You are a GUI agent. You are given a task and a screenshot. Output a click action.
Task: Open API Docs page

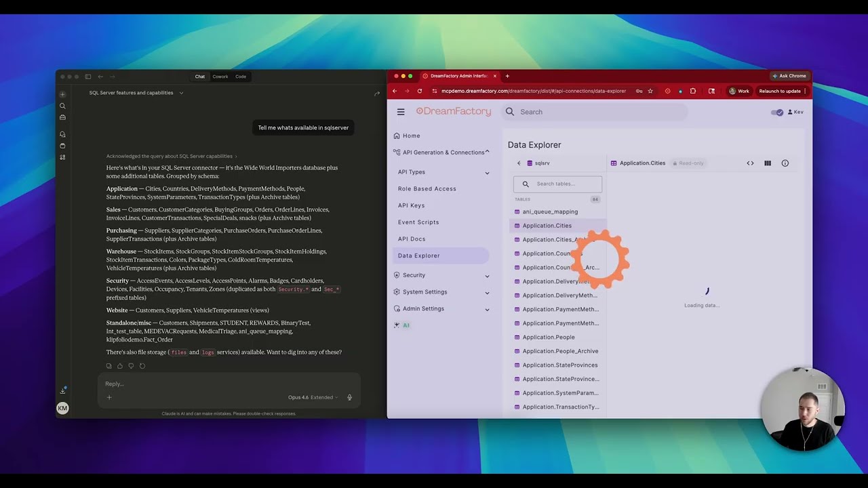point(412,239)
